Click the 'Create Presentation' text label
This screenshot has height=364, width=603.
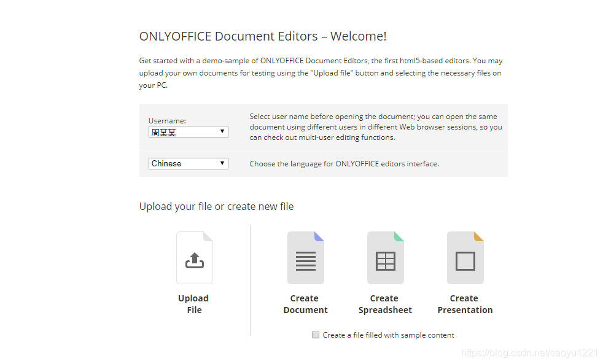(465, 304)
